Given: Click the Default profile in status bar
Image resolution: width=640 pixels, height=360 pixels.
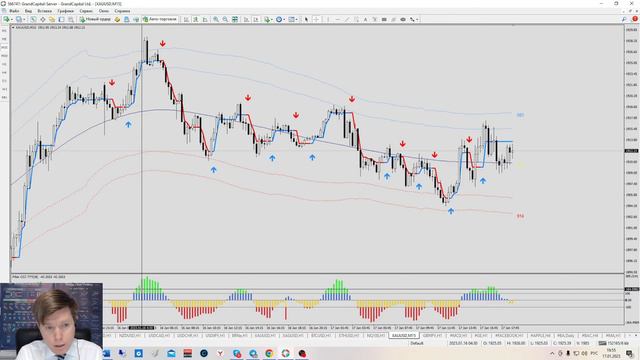Looking at the screenshot, I should (x=417, y=343).
